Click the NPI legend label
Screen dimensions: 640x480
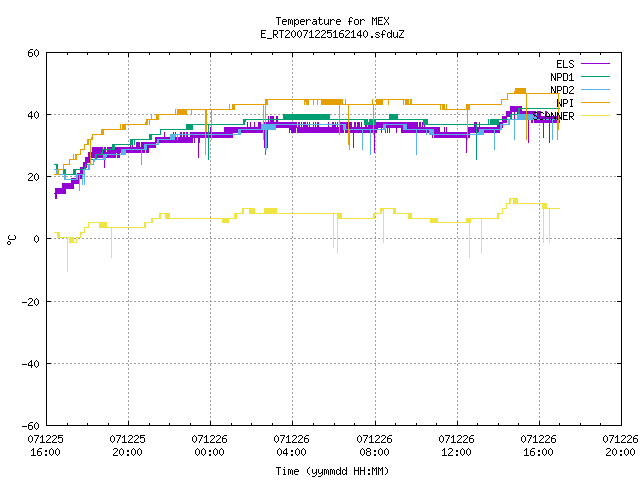click(x=565, y=103)
